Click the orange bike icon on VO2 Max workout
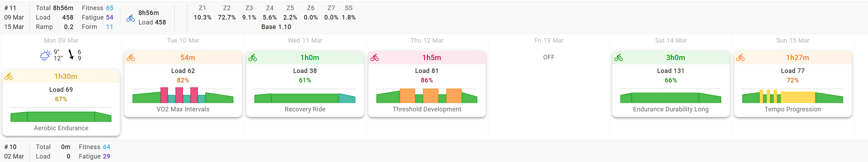 [131, 58]
